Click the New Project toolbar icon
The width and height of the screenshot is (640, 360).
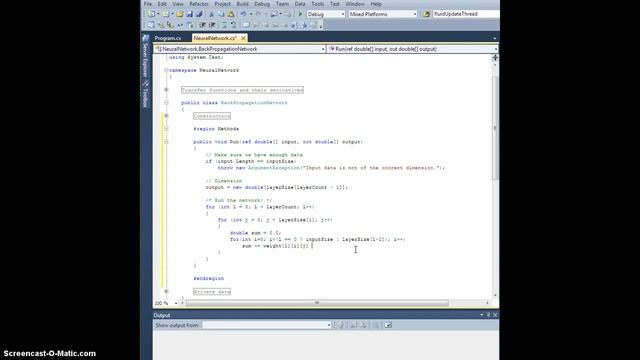coord(151,14)
